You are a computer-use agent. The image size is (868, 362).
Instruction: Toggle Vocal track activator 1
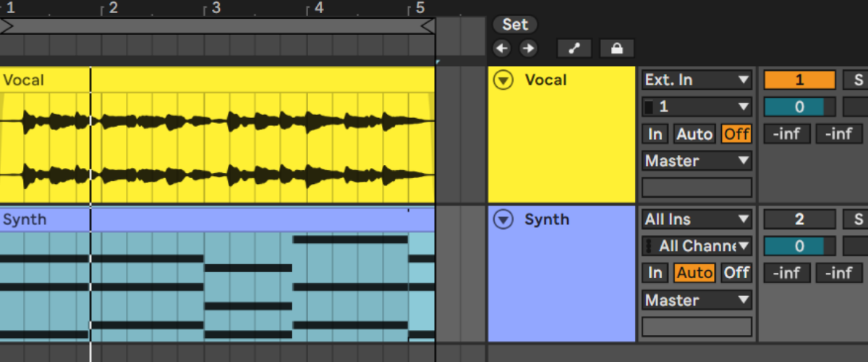coord(799,80)
